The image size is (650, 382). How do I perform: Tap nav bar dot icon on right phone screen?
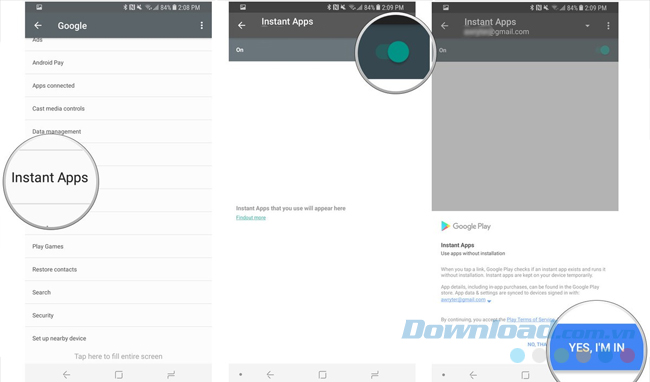[x=444, y=375]
